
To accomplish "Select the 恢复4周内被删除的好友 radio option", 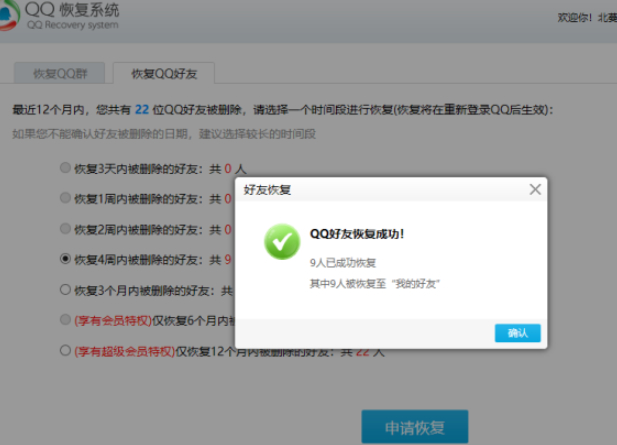I will coord(65,259).
